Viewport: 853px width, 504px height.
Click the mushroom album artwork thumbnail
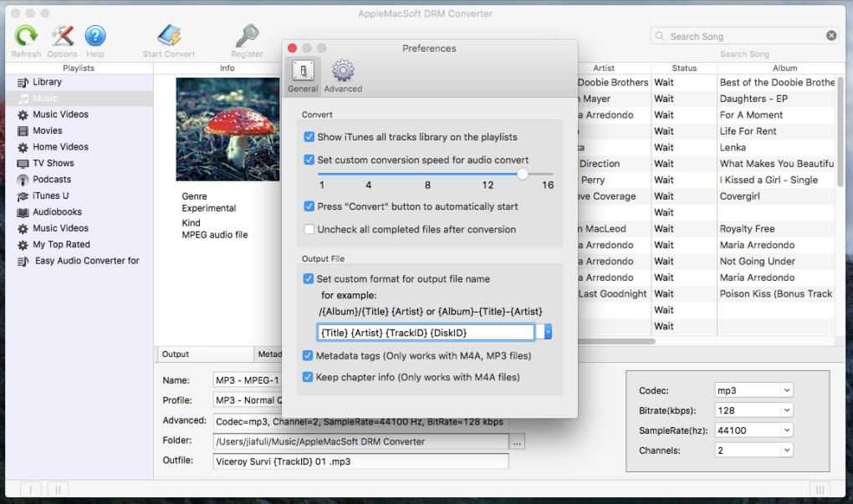(227, 130)
